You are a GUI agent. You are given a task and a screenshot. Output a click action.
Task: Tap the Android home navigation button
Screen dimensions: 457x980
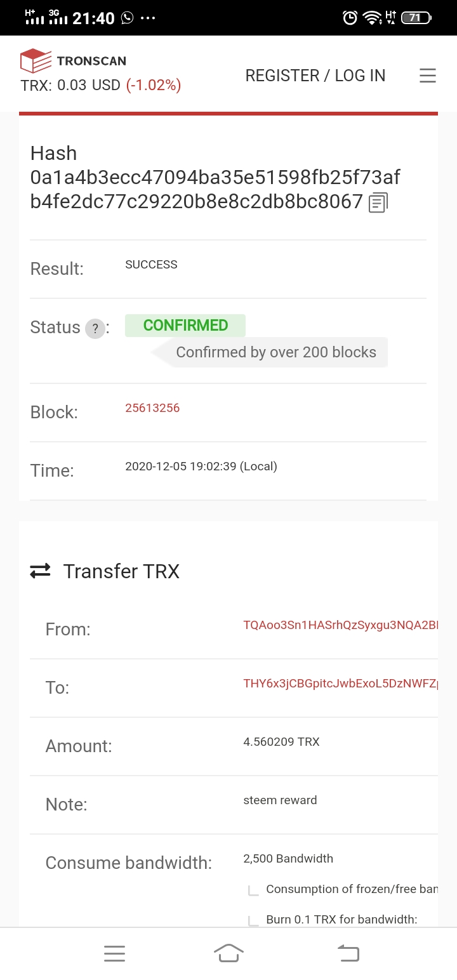point(228,953)
